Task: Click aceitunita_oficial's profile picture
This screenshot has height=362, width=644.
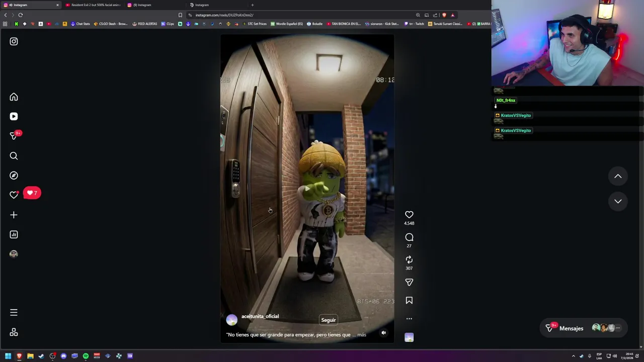Action: [x=232, y=320]
